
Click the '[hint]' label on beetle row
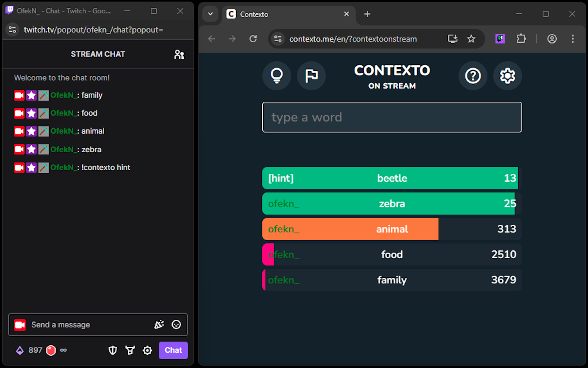[281, 178]
